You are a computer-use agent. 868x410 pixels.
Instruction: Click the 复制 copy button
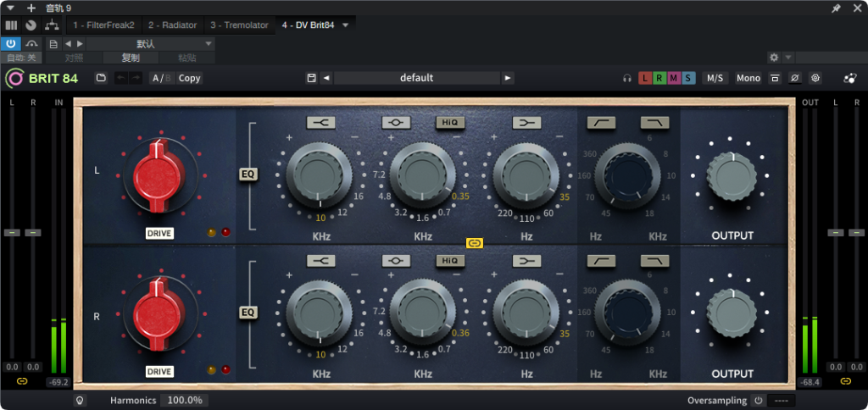point(131,58)
